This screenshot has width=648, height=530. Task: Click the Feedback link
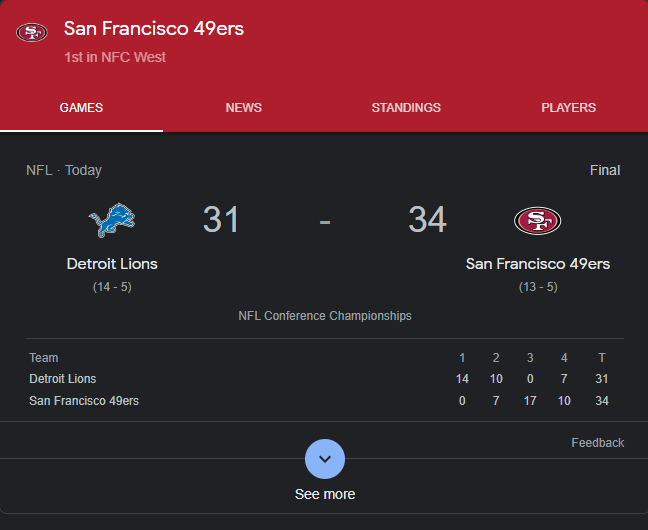(x=598, y=443)
